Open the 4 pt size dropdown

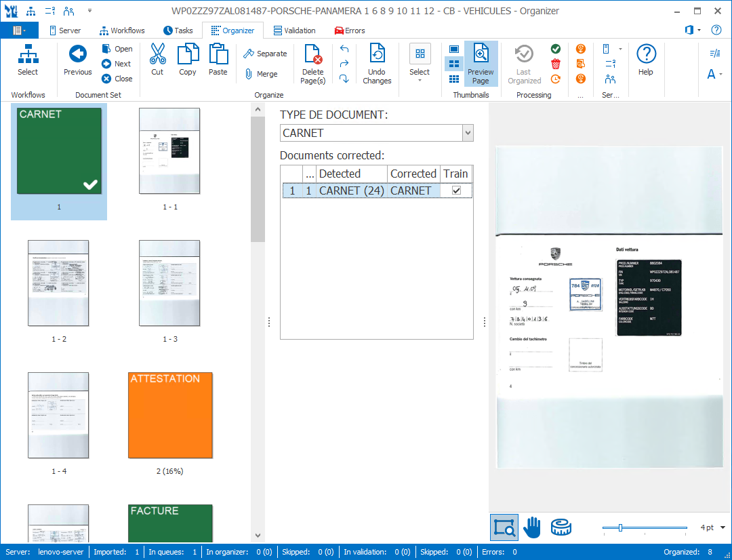pos(723,527)
